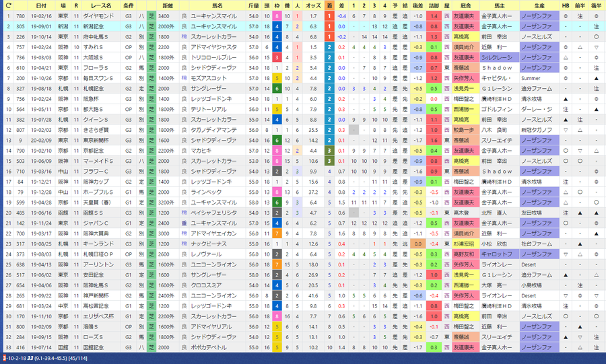Select the 新潟記念 race name cell
The image size is (606, 364).
pos(94,26)
